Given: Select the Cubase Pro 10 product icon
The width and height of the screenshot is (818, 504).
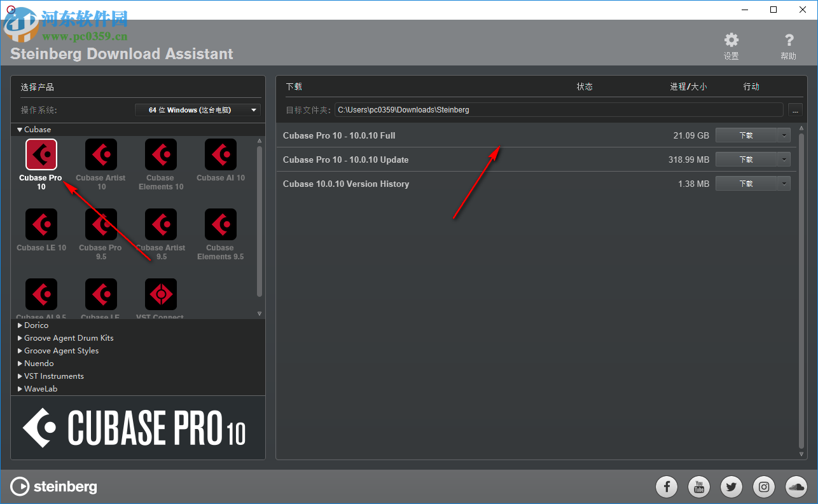Looking at the screenshot, I should pos(41,154).
